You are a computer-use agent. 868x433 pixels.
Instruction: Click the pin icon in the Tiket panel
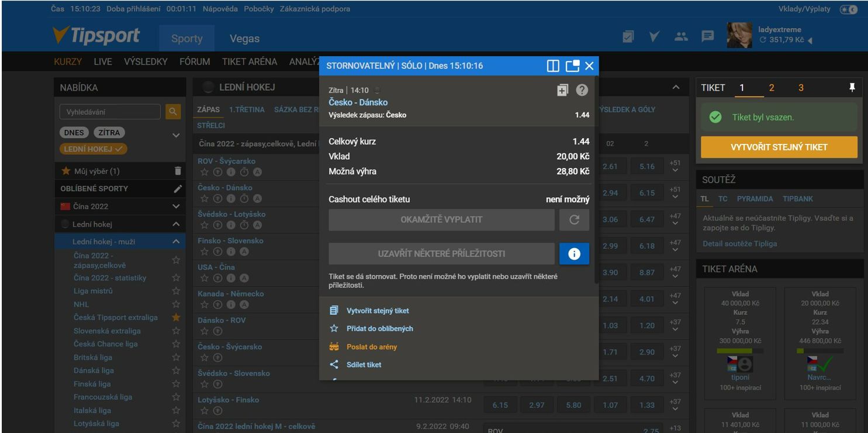[852, 88]
